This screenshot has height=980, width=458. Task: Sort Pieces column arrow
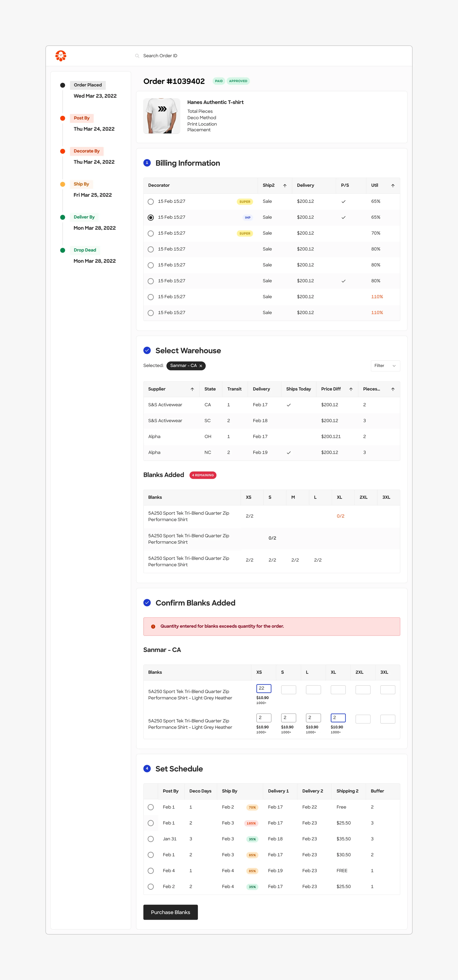[393, 389]
